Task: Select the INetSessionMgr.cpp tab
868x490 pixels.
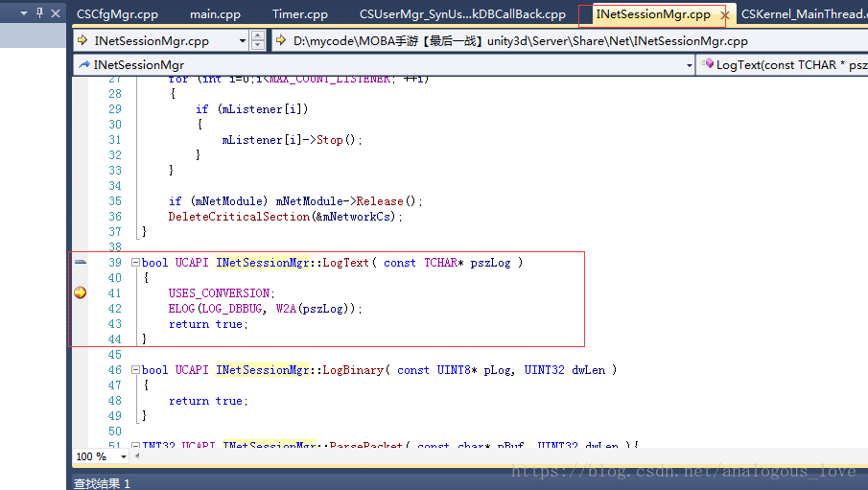Action: point(653,13)
